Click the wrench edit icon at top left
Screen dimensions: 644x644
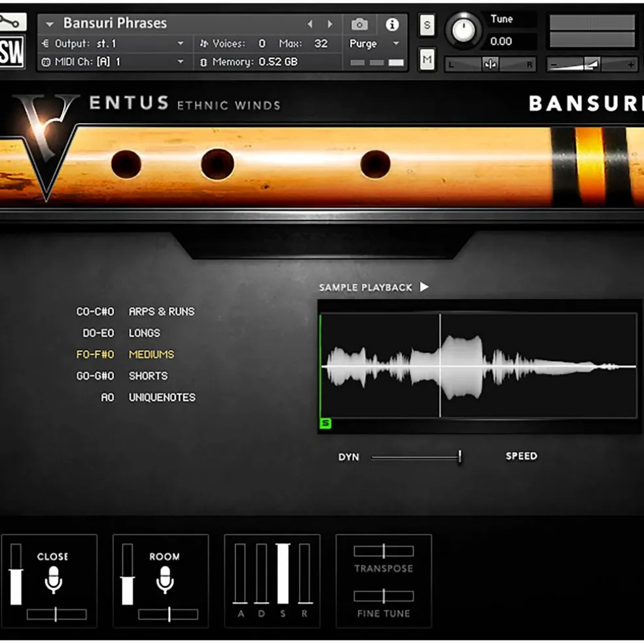[x=12, y=22]
